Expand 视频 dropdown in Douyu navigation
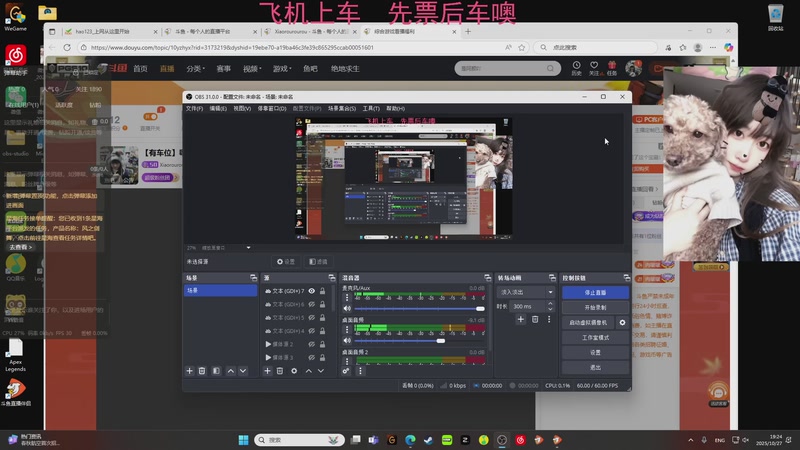Image resolution: width=800 pixels, height=450 pixels. tap(252, 68)
